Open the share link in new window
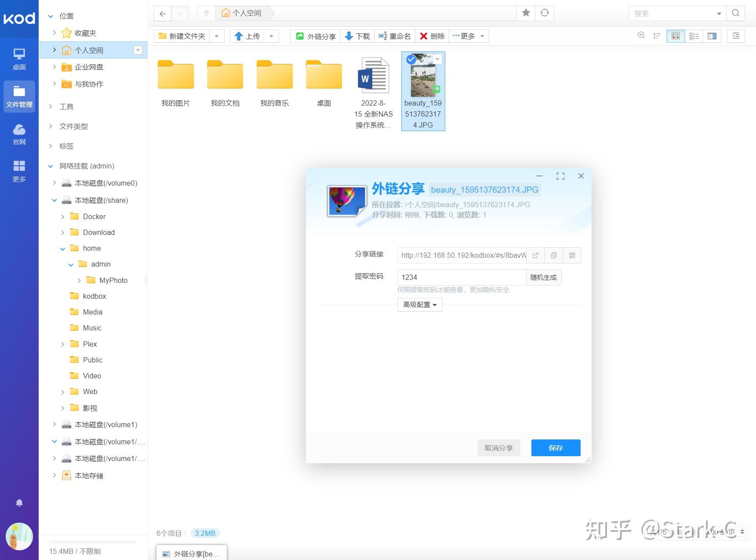Image resolution: width=756 pixels, height=560 pixels. (x=535, y=255)
